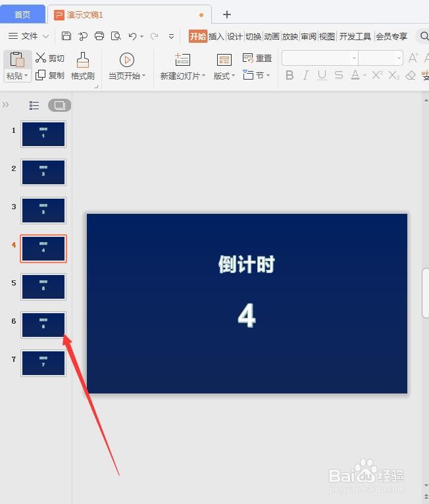Switch to the 开始 ribbon tab
This screenshot has width=429, height=504.
pos(198,36)
